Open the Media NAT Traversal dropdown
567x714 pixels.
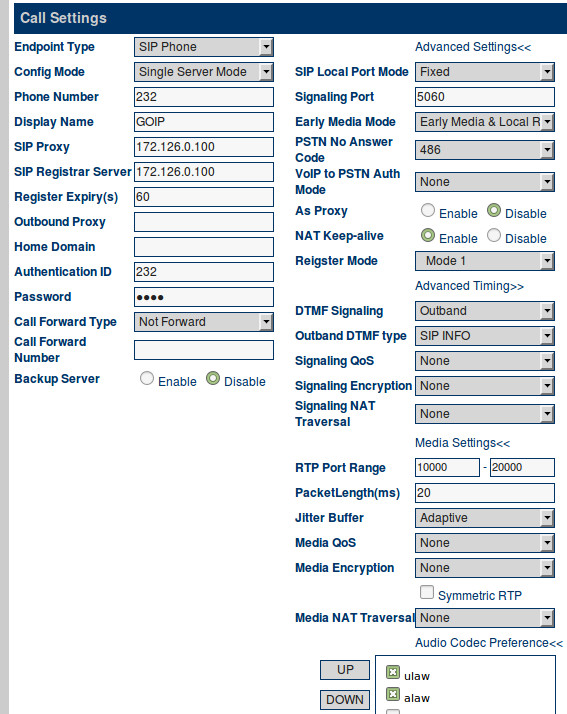click(485, 618)
